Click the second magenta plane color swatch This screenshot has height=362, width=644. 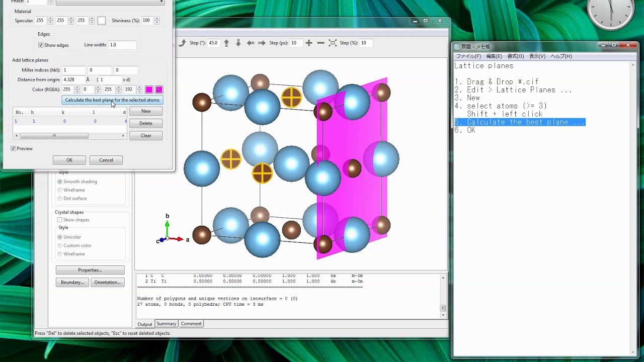pos(159,89)
